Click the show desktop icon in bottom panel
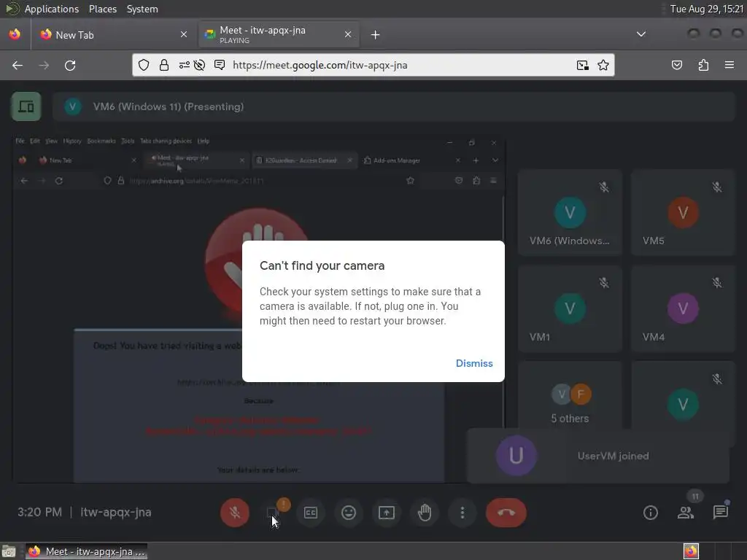This screenshot has width=747, height=560. click(x=9, y=551)
